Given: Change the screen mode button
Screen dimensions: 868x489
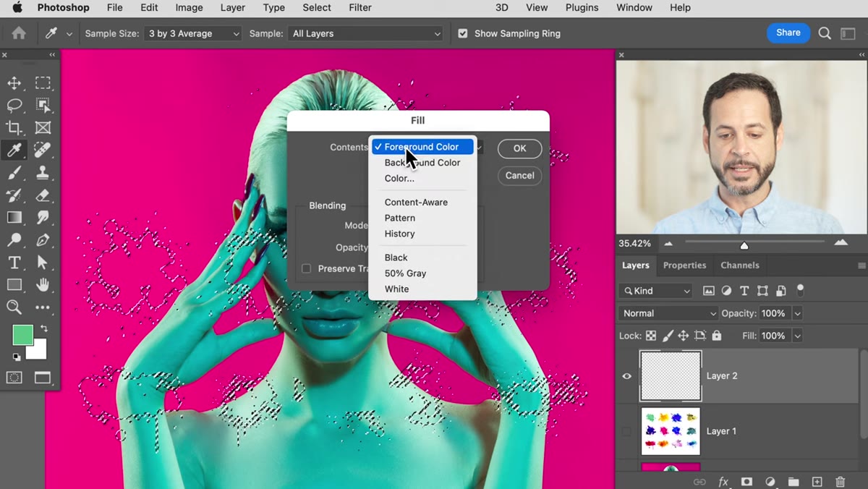Looking at the screenshot, I should (x=43, y=378).
